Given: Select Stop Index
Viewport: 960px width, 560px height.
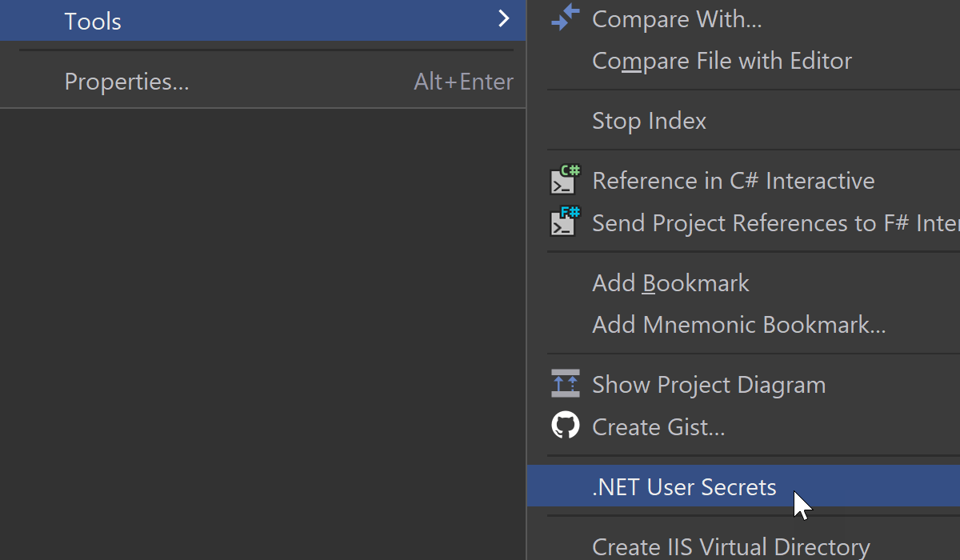Looking at the screenshot, I should tap(649, 121).
